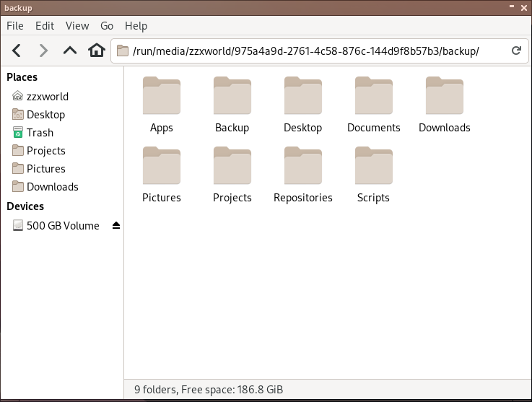Image resolution: width=532 pixels, height=402 pixels.
Task: Reload the current folder view
Action: [516, 51]
